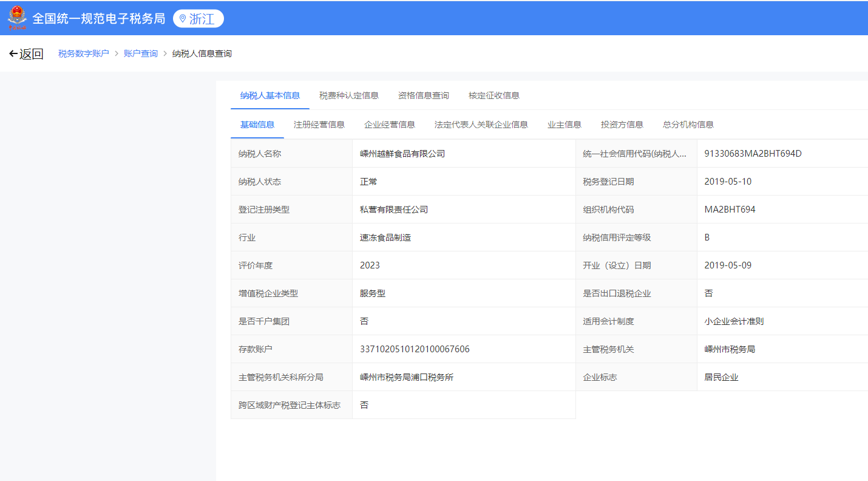Show the 业主信息 sub-tab
Image resolution: width=868 pixels, height=481 pixels.
(564, 125)
